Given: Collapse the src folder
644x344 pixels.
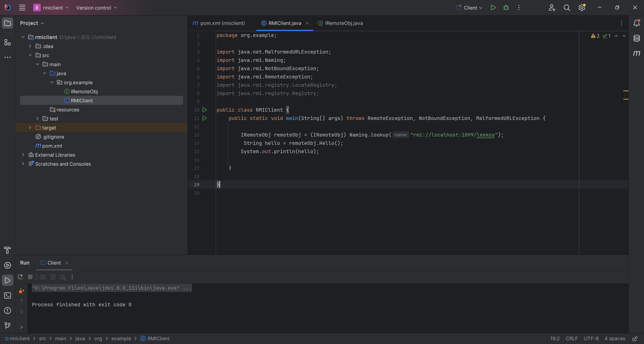Looking at the screenshot, I should coord(30,55).
